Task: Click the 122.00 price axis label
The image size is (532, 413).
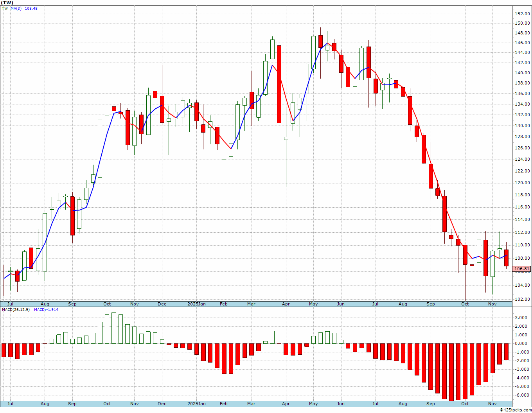Action: (523, 171)
